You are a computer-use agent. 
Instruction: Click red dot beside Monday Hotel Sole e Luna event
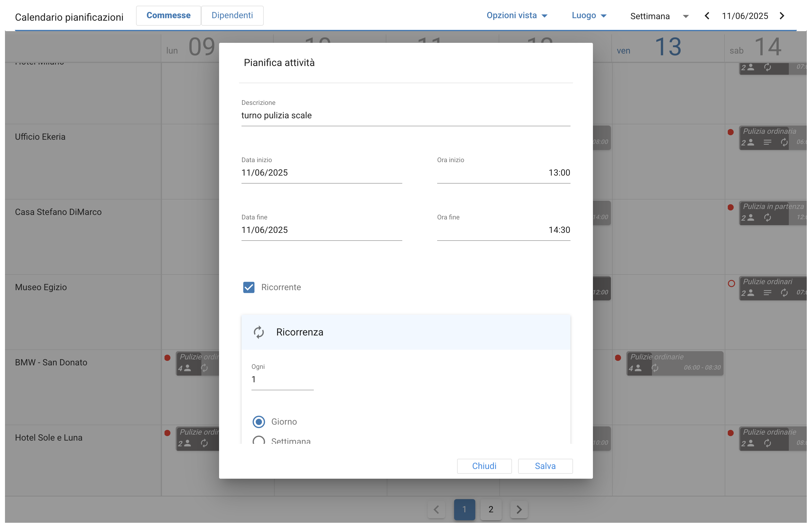[x=167, y=433]
